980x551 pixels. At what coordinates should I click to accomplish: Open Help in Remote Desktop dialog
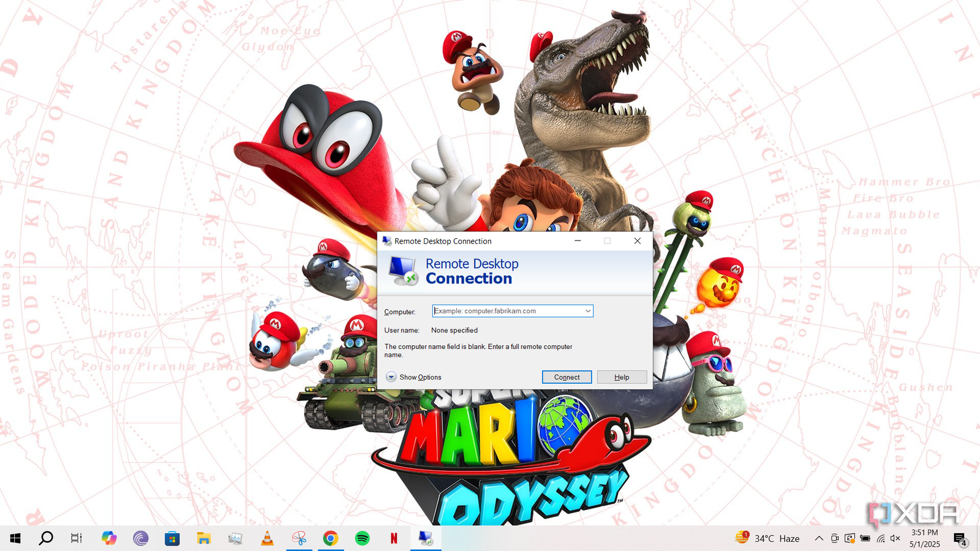click(x=622, y=377)
